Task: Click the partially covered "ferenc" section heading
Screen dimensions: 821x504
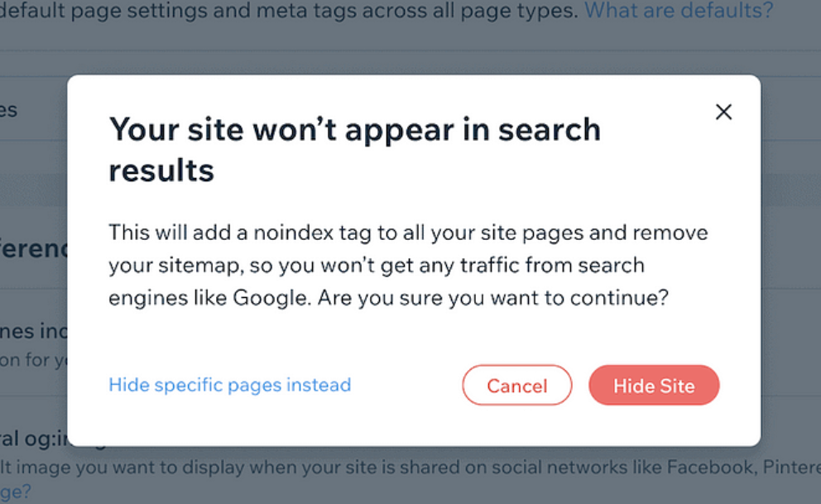Action: point(33,248)
